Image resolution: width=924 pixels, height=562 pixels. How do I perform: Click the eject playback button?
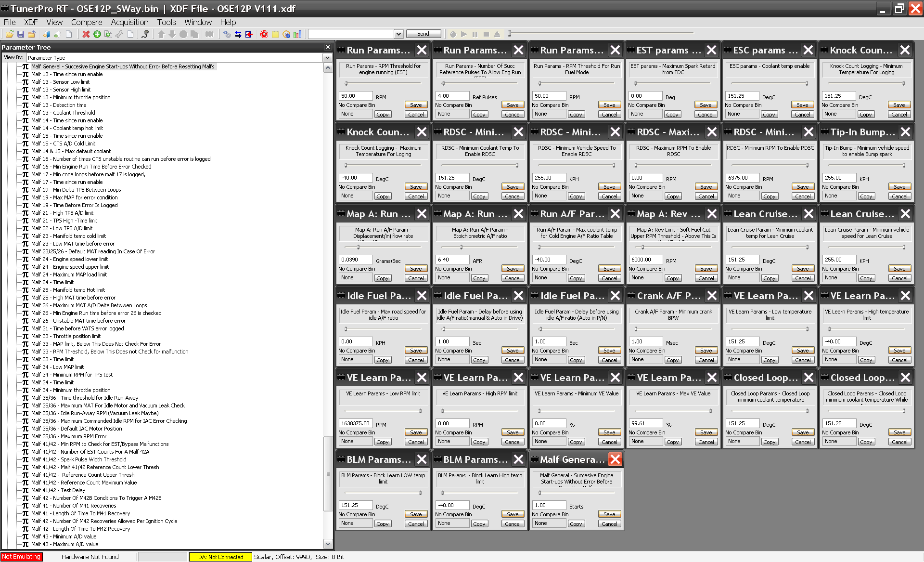[497, 34]
